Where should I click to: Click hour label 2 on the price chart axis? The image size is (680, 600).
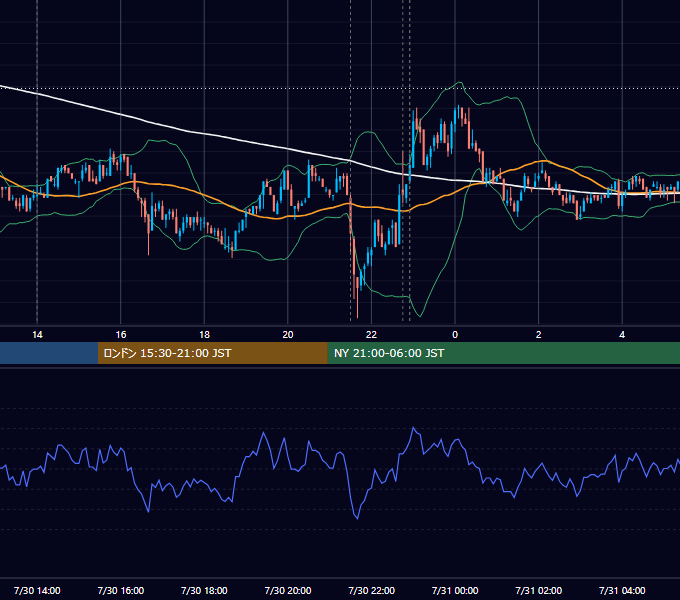(x=539, y=335)
